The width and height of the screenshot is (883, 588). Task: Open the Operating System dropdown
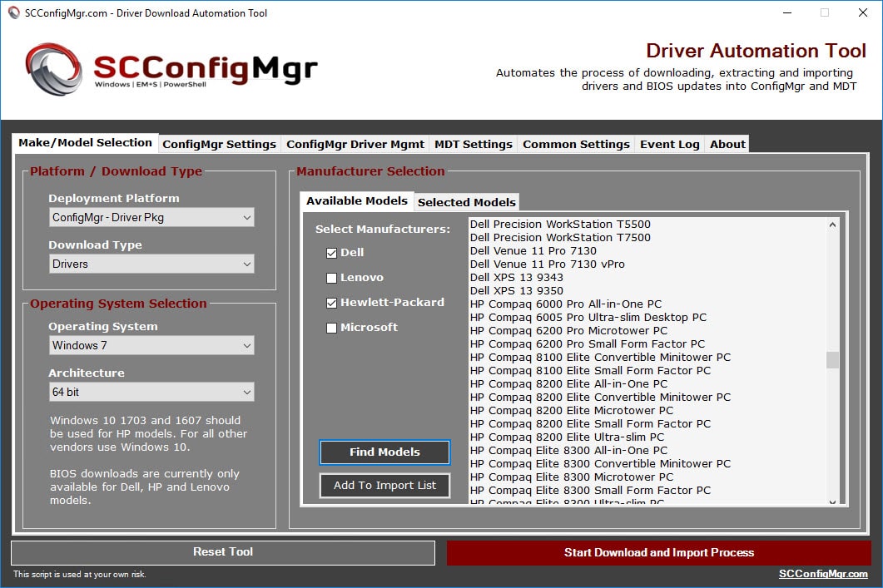151,345
